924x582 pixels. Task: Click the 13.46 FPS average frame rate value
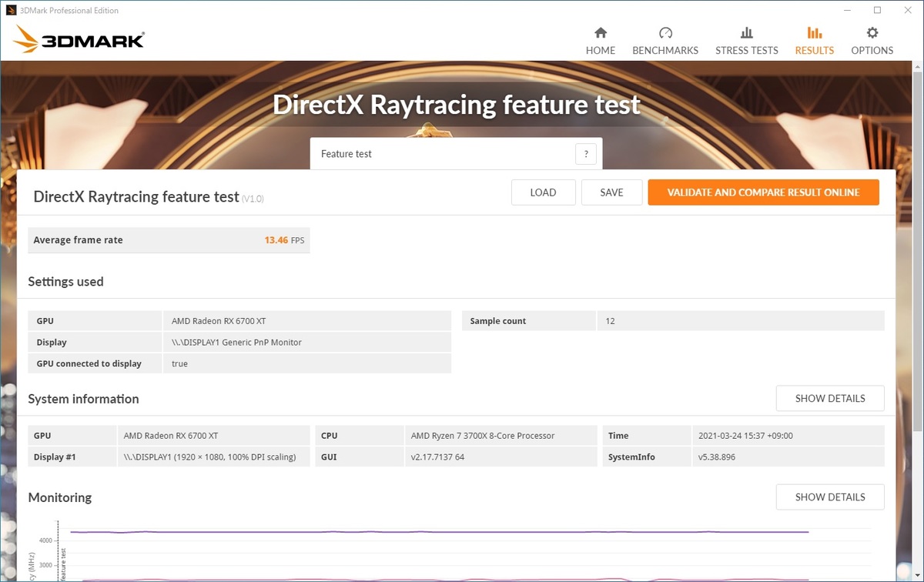click(284, 240)
